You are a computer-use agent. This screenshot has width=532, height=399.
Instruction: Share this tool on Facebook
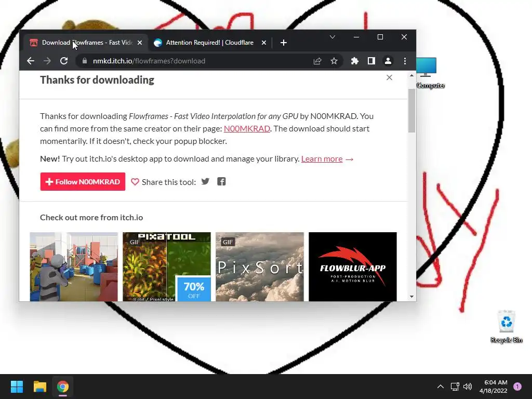click(x=221, y=181)
